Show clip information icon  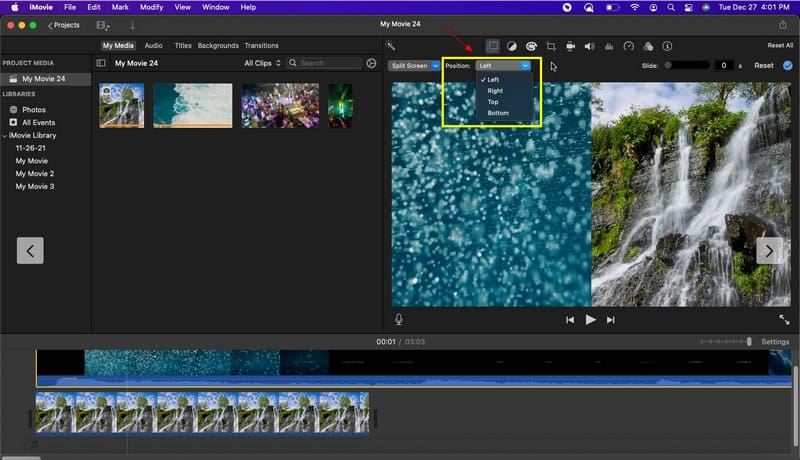pyautogui.click(x=667, y=46)
